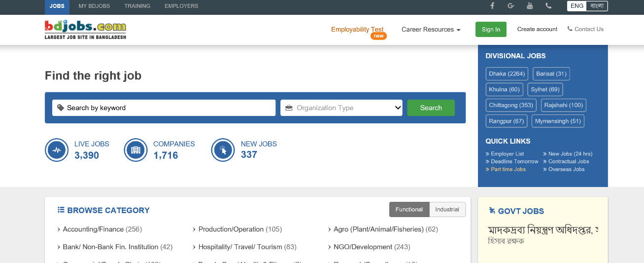Browse NGO/Development (243) category
This screenshot has width=644, height=263.
click(x=369, y=247)
